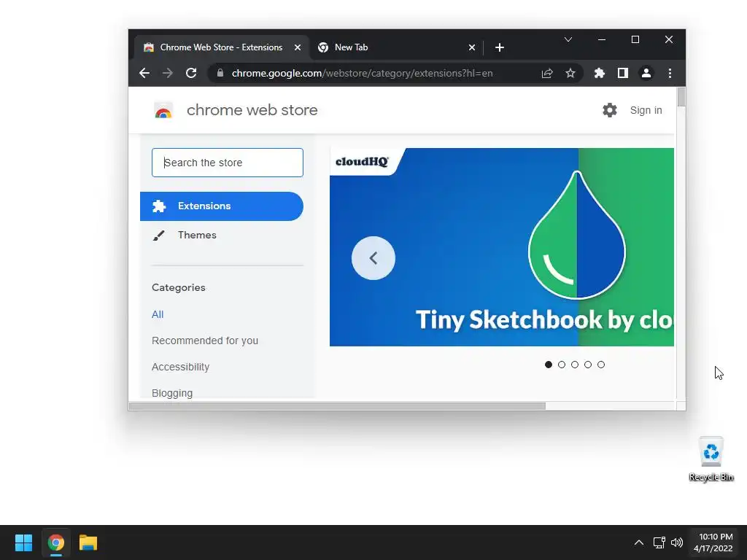Open the network tray icon
Viewport: 747px width, 560px height.
pos(659,542)
